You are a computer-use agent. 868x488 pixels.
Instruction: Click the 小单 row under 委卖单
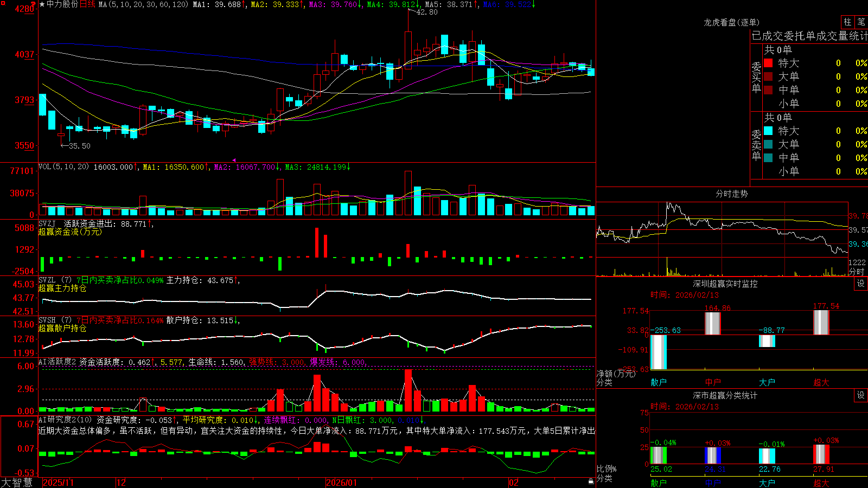[x=815, y=171]
